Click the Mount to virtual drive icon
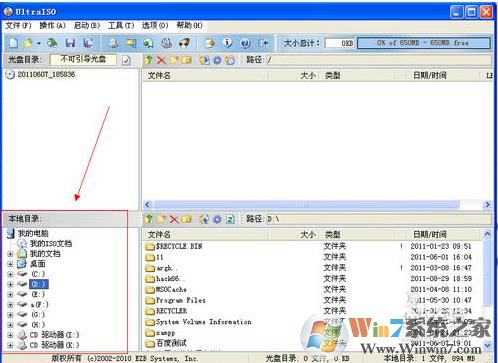The height and width of the screenshot is (363, 498). 166,43
